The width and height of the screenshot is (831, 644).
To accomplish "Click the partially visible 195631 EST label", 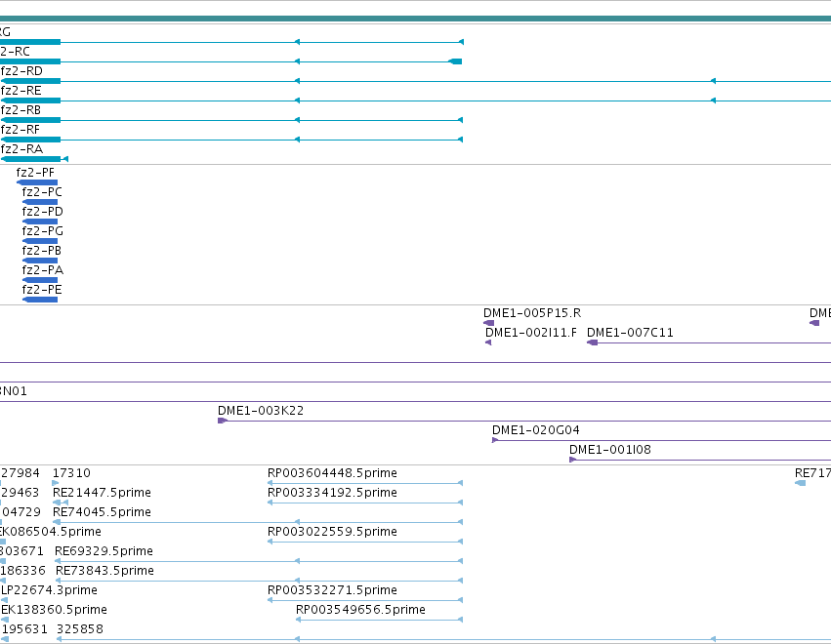I will [24, 629].
